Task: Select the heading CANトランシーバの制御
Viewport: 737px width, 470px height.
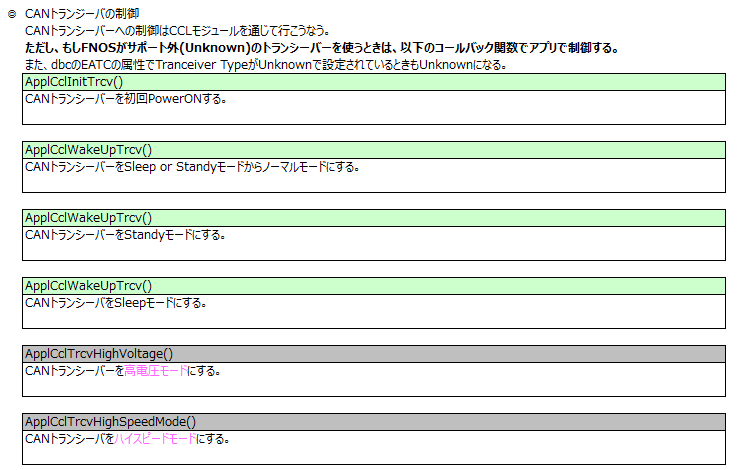Action: 82,14
